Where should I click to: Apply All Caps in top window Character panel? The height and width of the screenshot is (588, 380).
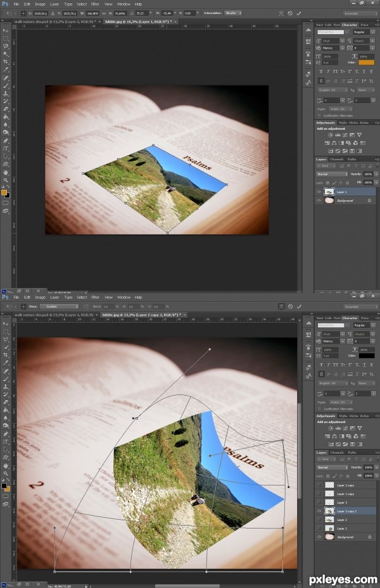point(335,72)
